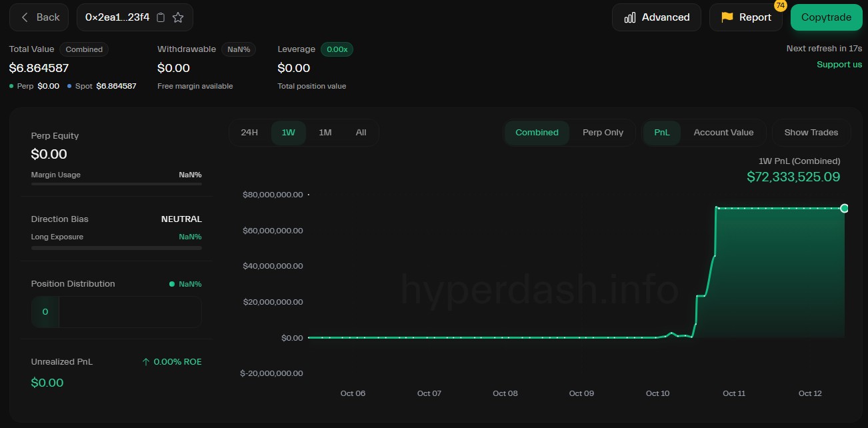
Task: Click the Back arrow icon
Action: (25, 17)
